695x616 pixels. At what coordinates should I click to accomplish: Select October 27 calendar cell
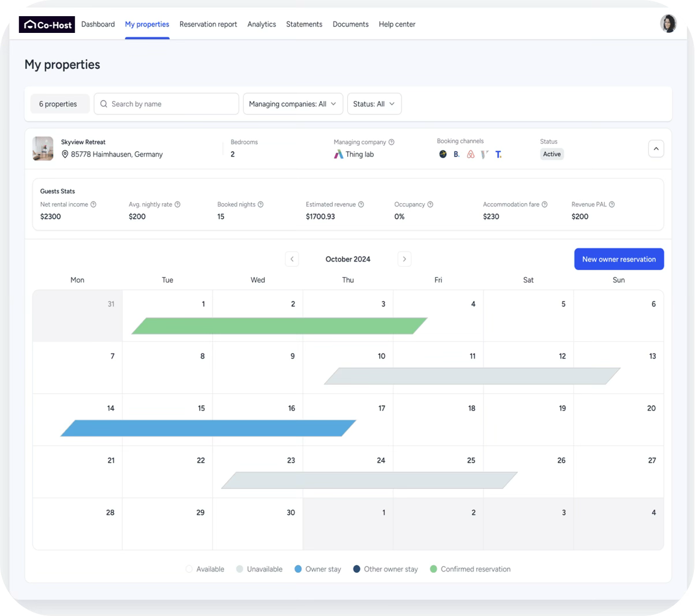(x=619, y=472)
